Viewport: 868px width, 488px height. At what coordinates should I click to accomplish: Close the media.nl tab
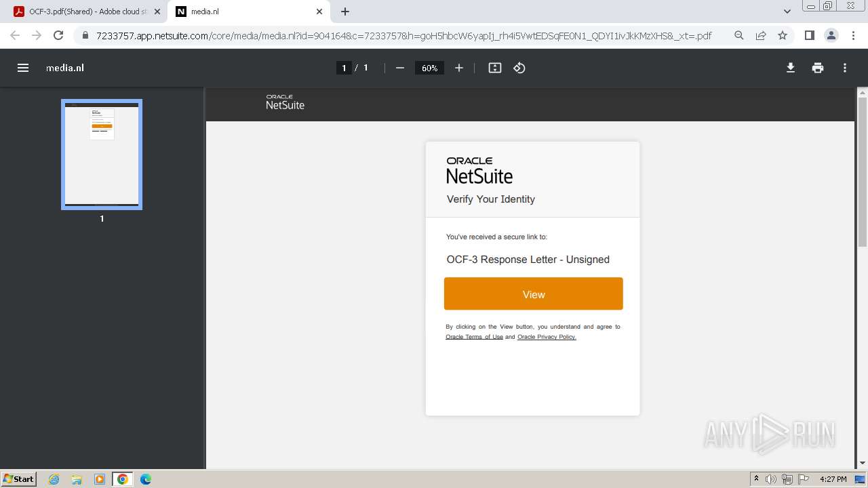[319, 12]
